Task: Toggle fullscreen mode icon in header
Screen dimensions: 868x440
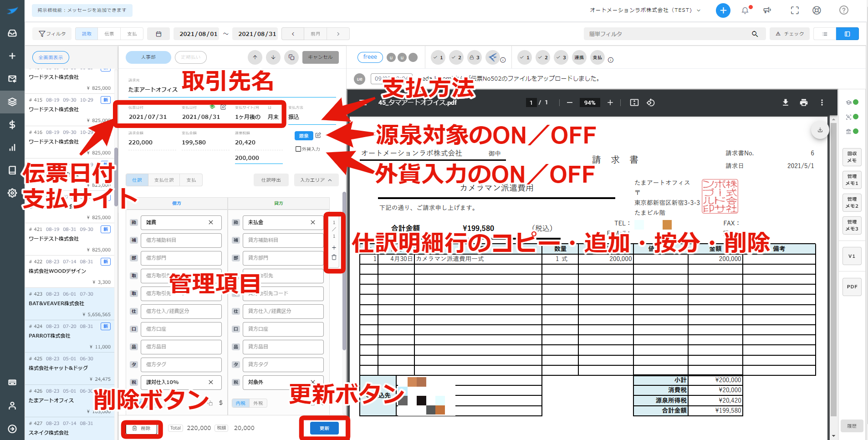Action: [x=795, y=10]
